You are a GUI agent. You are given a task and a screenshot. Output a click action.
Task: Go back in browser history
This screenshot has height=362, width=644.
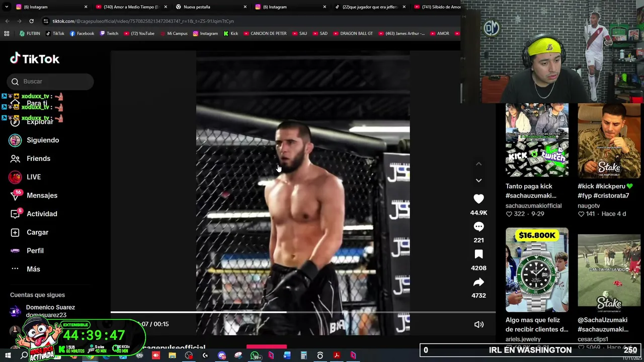[7, 21]
